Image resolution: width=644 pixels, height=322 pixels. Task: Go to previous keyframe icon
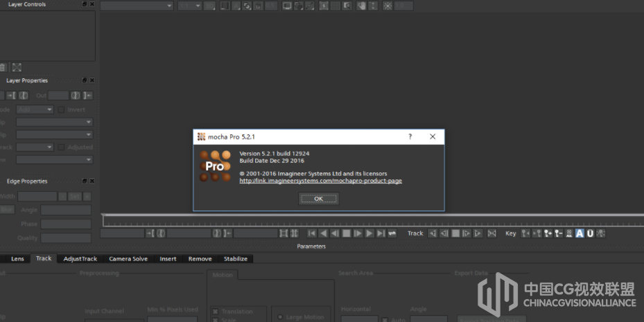point(525,233)
